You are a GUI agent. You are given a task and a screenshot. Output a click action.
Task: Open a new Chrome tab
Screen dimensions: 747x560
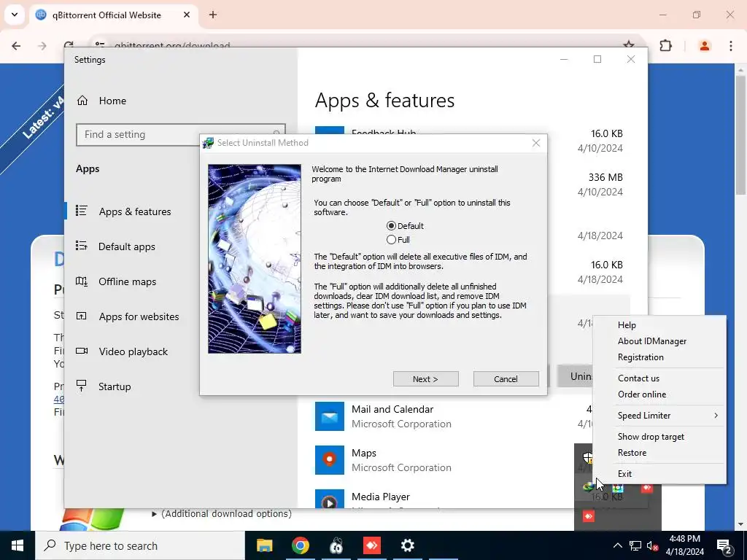213,15
